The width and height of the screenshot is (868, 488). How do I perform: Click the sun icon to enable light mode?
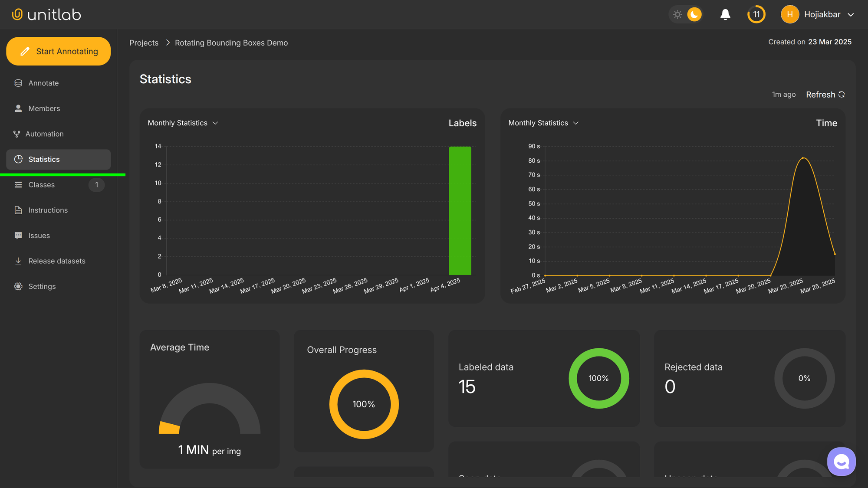pos(677,14)
